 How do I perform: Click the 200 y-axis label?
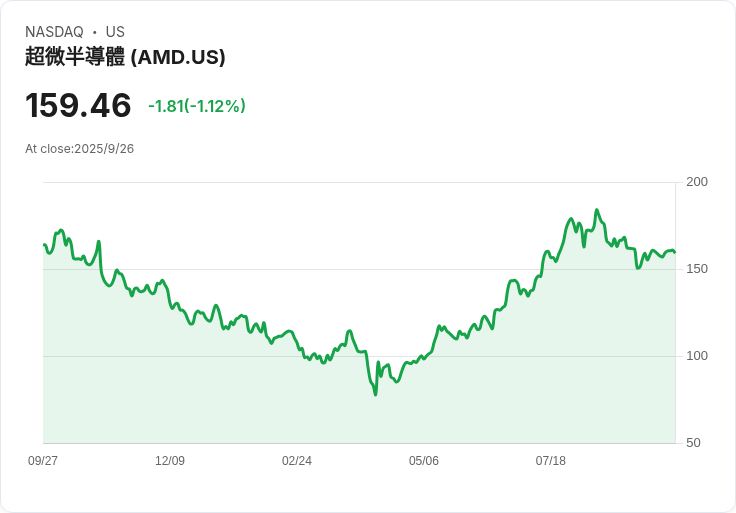tap(697, 182)
